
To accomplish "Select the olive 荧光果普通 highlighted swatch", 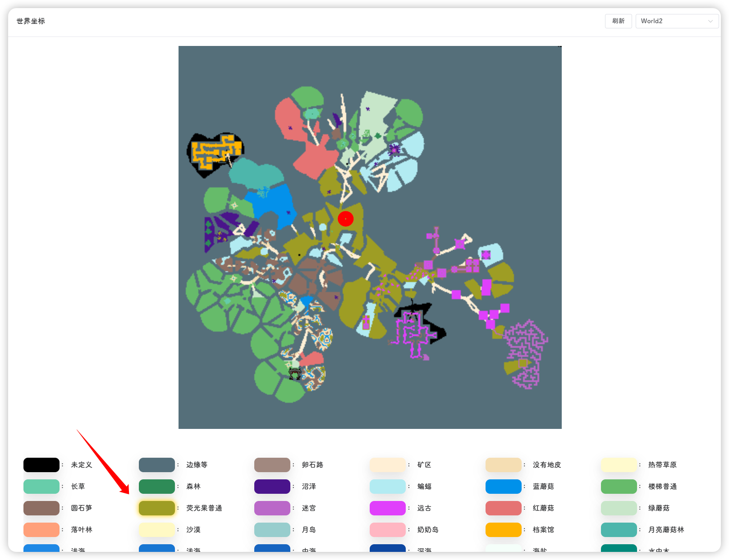I will click(157, 508).
